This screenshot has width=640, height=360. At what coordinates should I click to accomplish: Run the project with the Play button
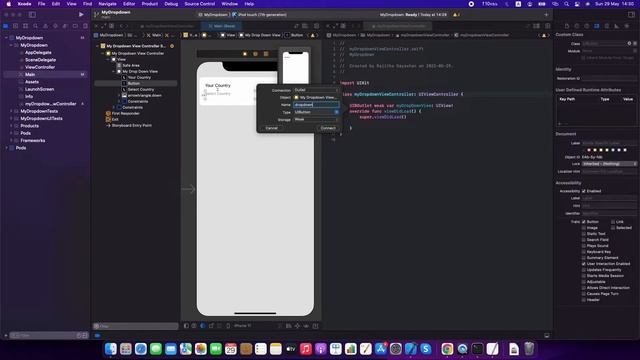pos(81,14)
